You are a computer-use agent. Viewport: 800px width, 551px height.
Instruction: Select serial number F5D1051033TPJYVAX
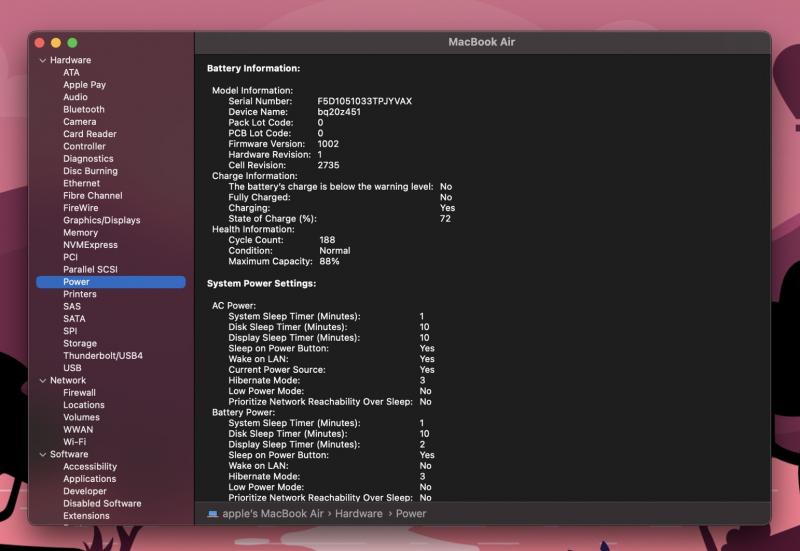point(364,101)
